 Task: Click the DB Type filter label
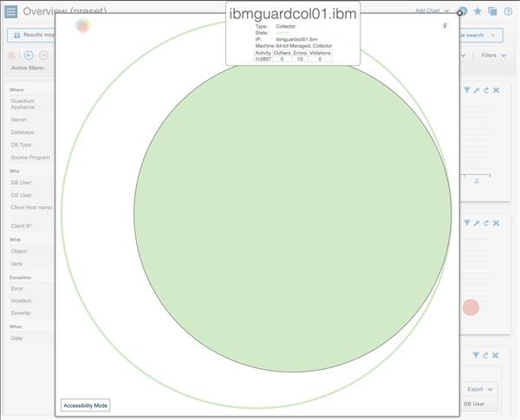point(22,145)
